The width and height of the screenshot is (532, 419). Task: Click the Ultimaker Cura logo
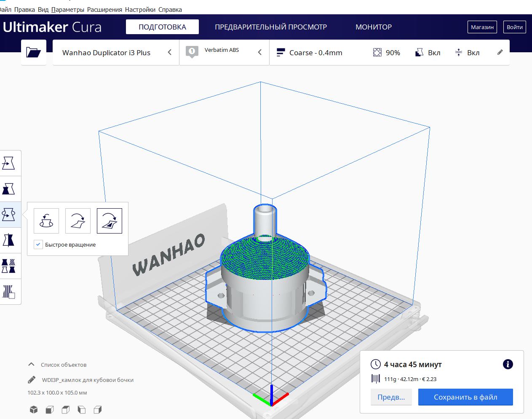52,27
